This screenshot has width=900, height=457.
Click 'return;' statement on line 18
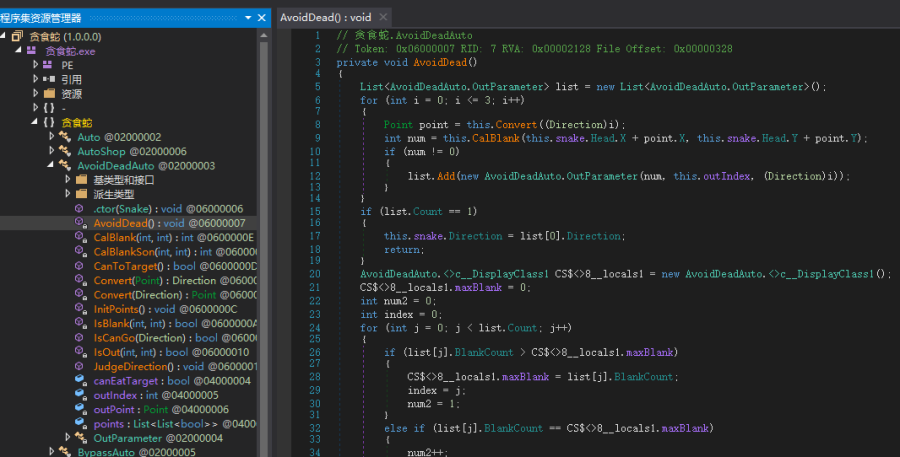[x=404, y=250]
